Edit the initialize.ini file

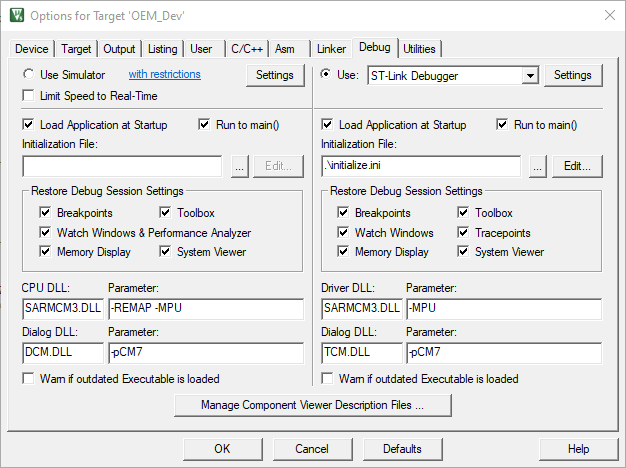577,166
